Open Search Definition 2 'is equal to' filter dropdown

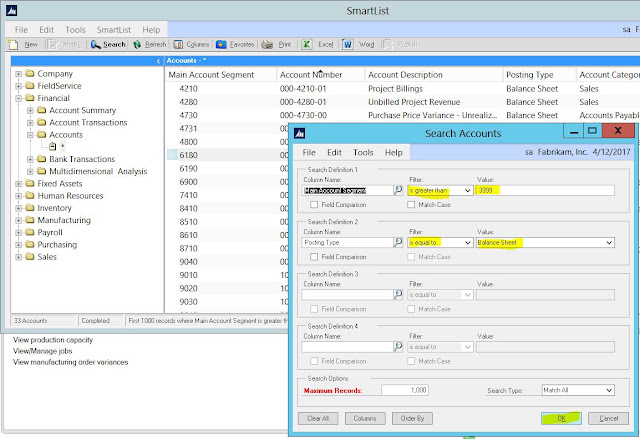pos(468,243)
